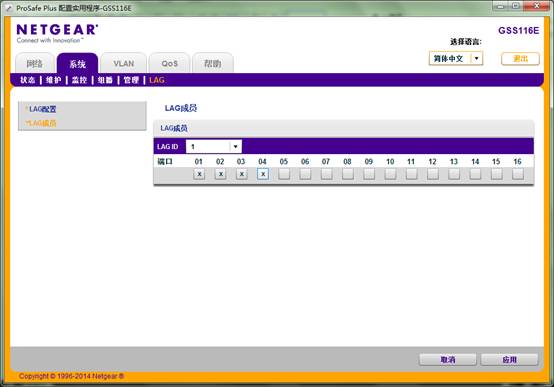Select port 11 checkbox

pos(411,174)
